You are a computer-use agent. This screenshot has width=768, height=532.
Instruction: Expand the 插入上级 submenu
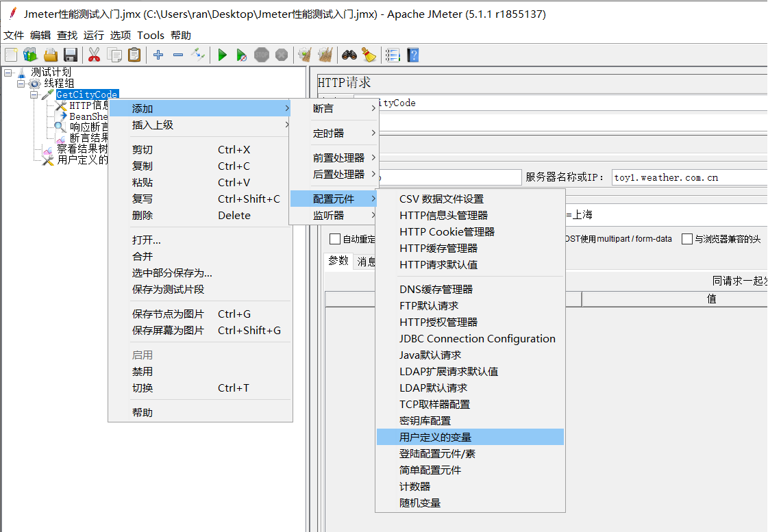coord(200,125)
